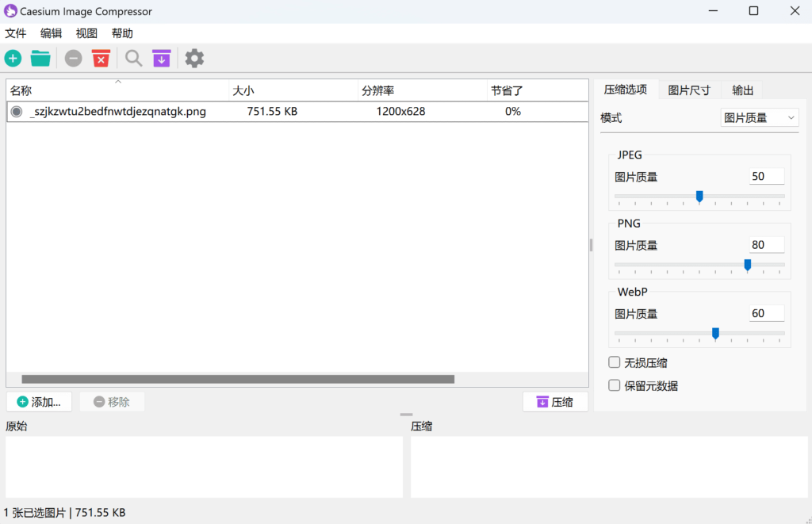This screenshot has height=524, width=812.
Task: Click the JPEG quality slider handle
Action: click(x=699, y=197)
